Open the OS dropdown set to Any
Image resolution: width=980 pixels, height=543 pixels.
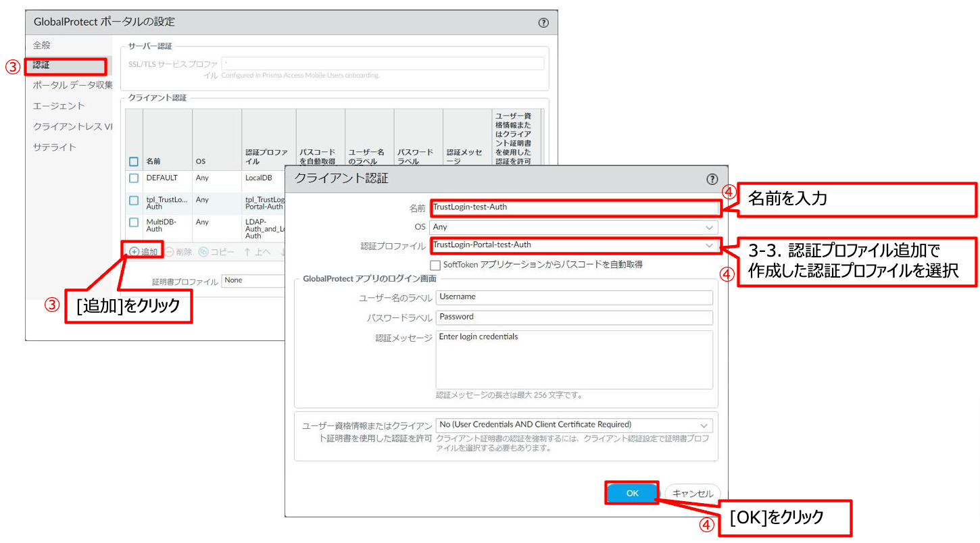tap(573, 228)
